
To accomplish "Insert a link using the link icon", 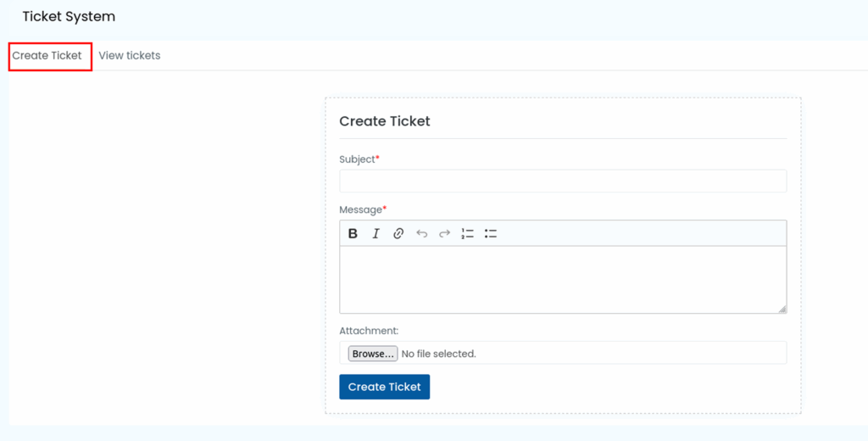I will (398, 234).
